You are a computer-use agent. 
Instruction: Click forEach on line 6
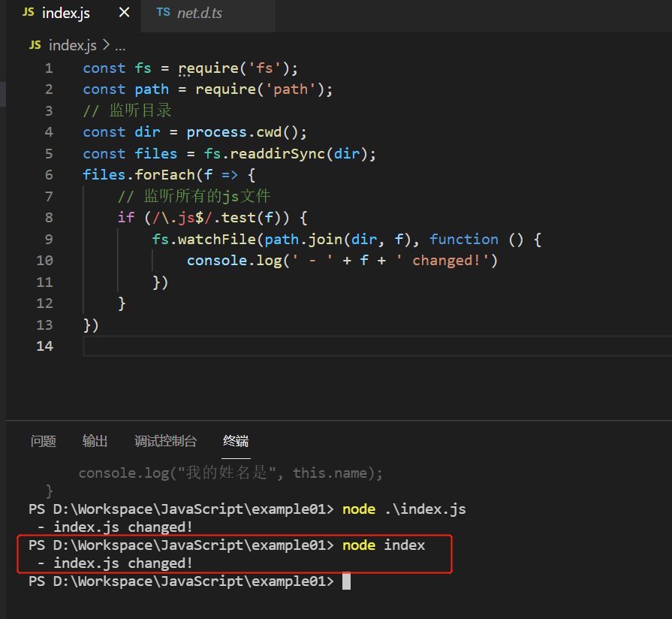[x=165, y=175]
